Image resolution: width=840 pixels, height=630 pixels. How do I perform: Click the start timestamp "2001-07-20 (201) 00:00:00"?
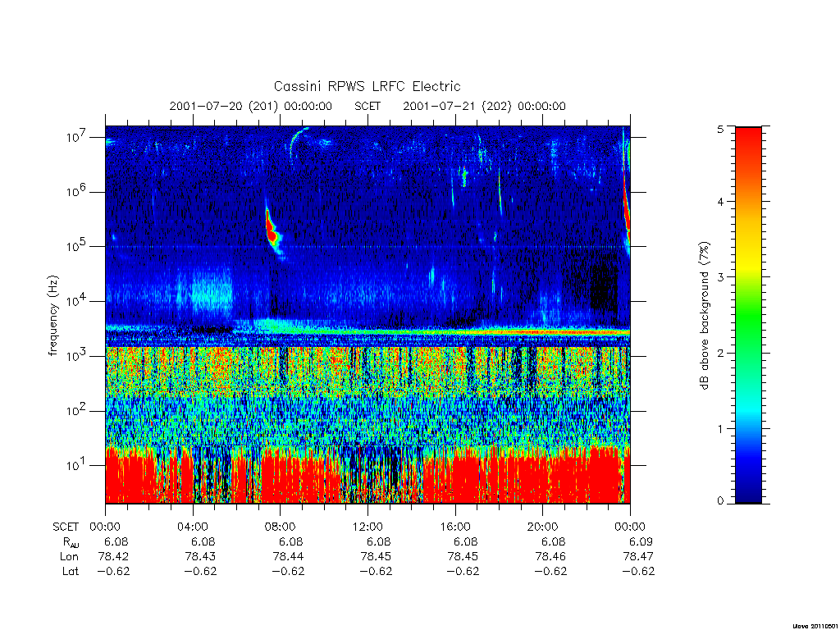251,106
